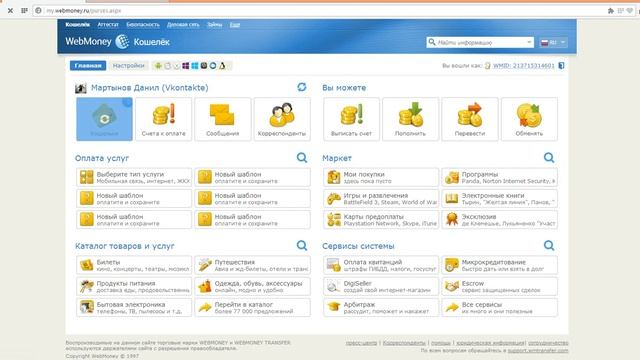The height and width of the screenshot is (360, 640).
Task: Open Карты предоплаты item
Action: (381, 220)
